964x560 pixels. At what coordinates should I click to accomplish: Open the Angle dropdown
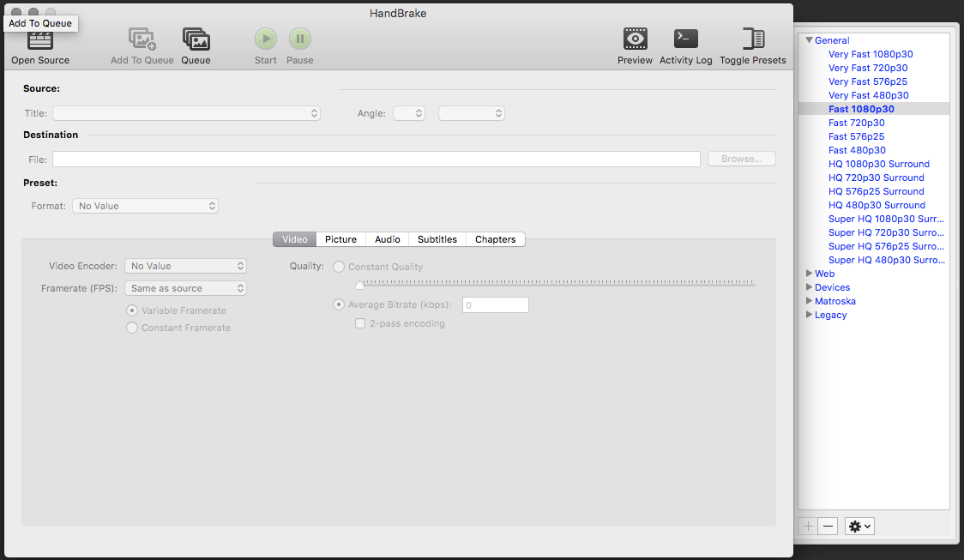tap(409, 113)
